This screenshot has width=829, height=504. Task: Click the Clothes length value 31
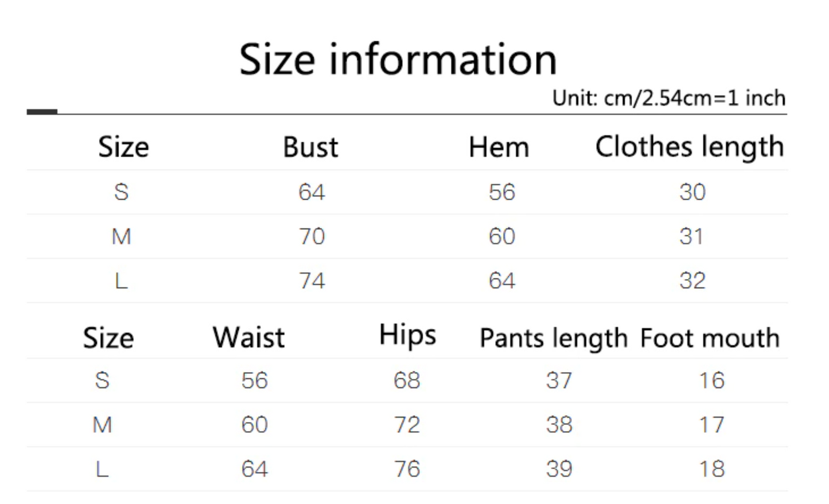tap(691, 236)
